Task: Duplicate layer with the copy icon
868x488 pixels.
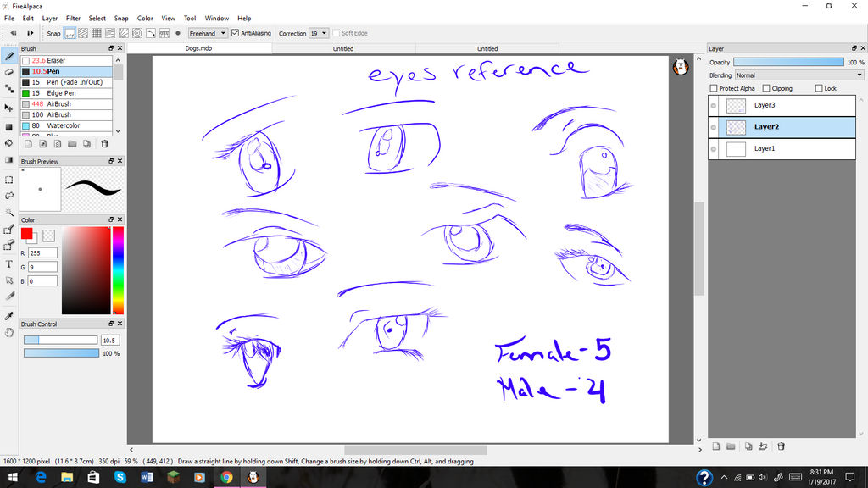Action: 748,446
